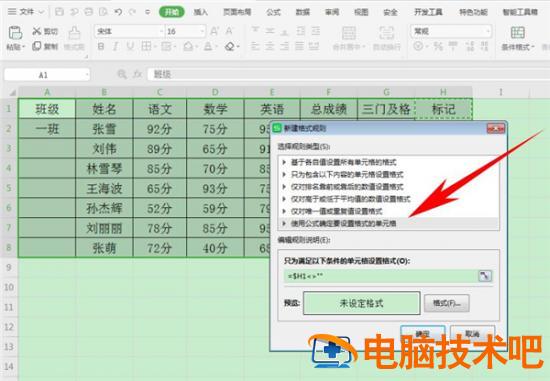This screenshot has width=550, height=381.
Task: Select rule: above or below average values
Action: click(x=390, y=199)
